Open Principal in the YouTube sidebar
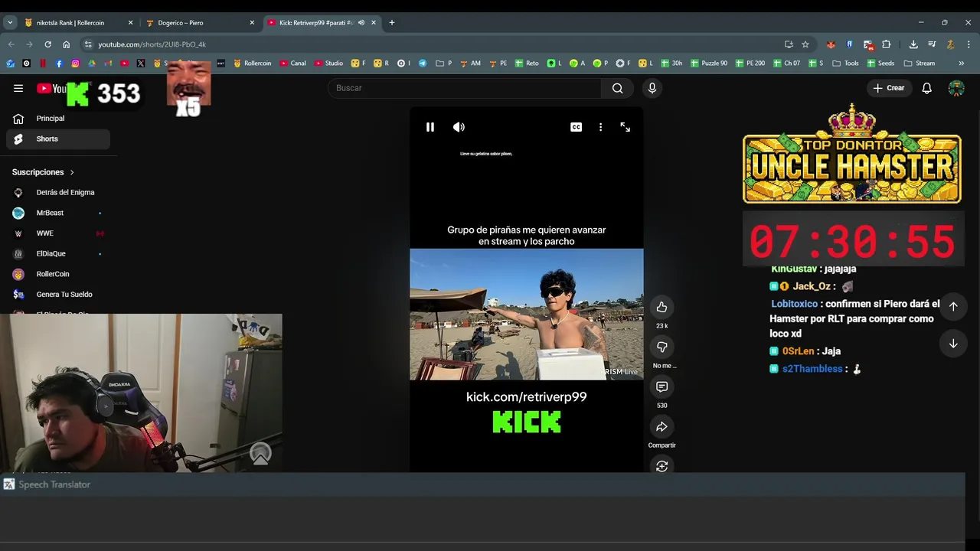The height and width of the screenshot is (551, 980). pos(58,119)
